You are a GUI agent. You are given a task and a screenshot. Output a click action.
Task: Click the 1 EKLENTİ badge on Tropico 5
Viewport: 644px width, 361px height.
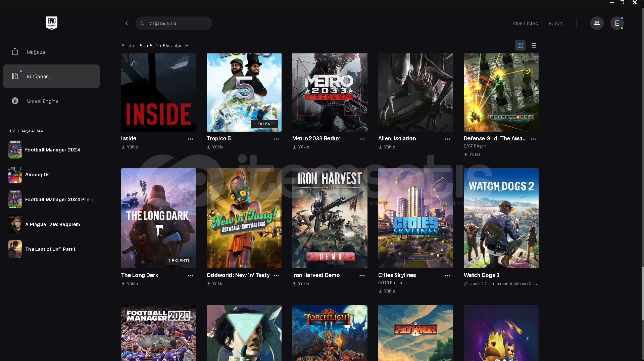[x=264, y=124]
